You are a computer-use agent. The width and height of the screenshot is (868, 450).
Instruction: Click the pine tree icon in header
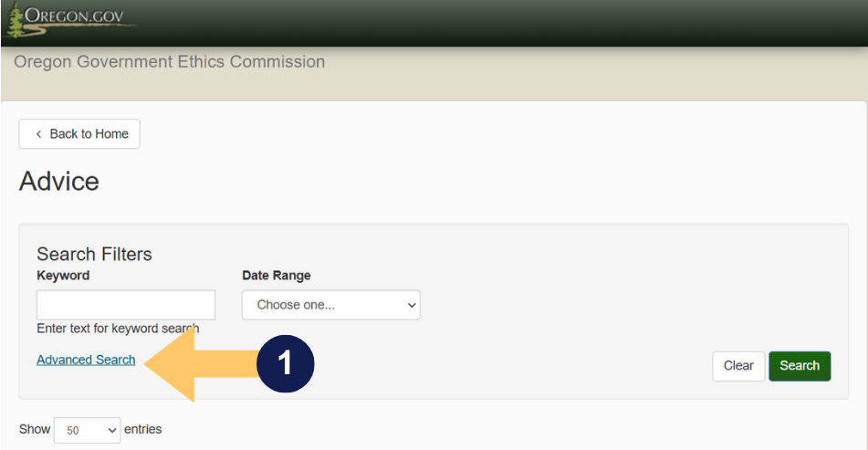(14, 20)
